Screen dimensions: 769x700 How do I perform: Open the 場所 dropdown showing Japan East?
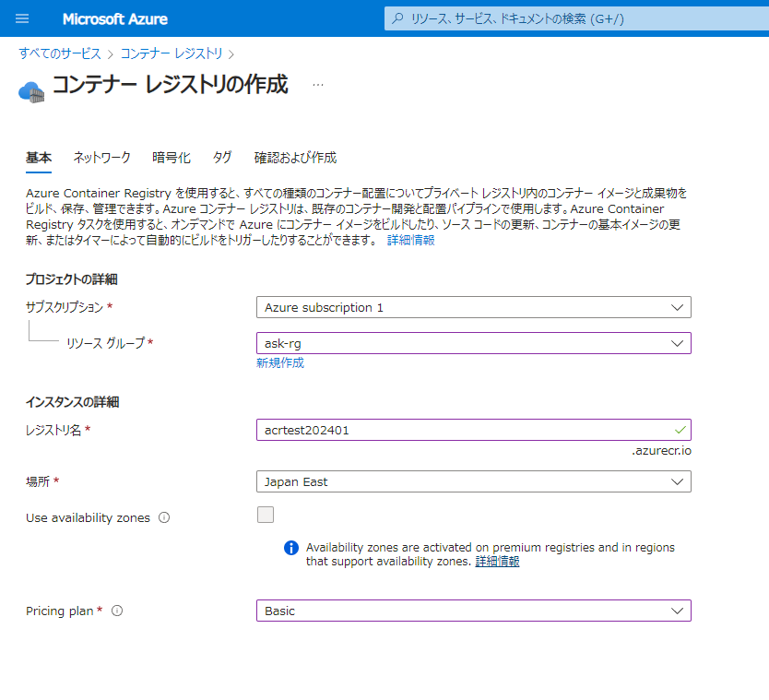[x=474, y=481]
